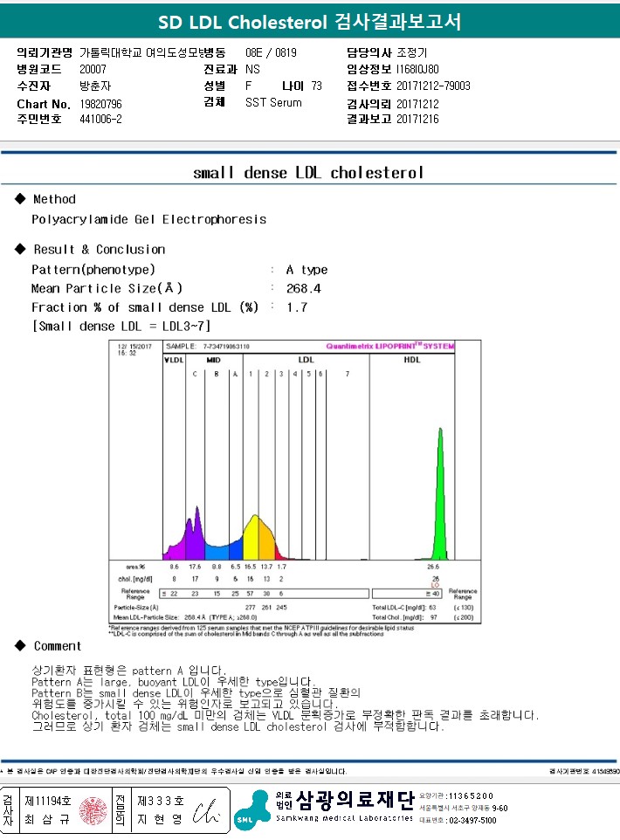Click the SML logo in the footer

(x=251, y=811)
